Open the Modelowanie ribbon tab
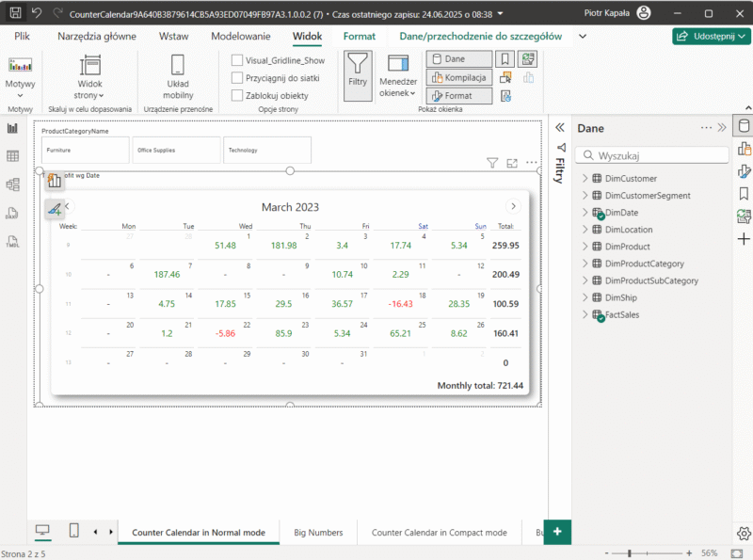The height and width of the screenshot is (560, 753). 240,36
